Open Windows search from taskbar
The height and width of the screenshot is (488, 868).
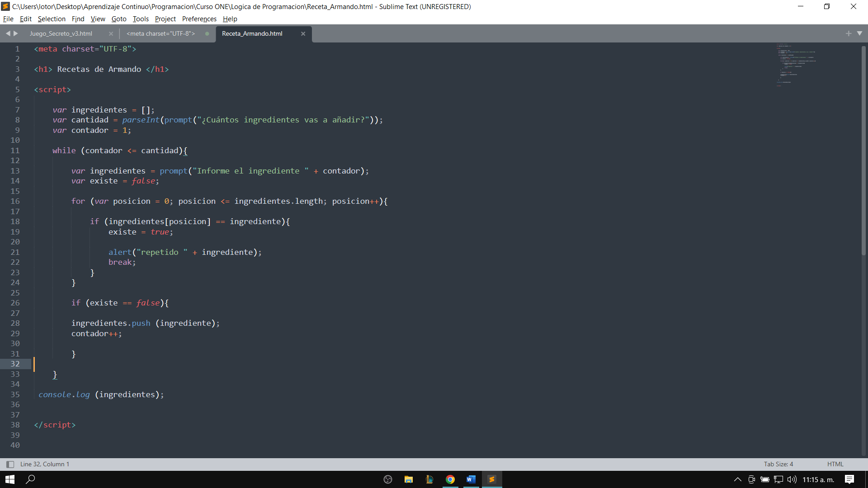30,479
